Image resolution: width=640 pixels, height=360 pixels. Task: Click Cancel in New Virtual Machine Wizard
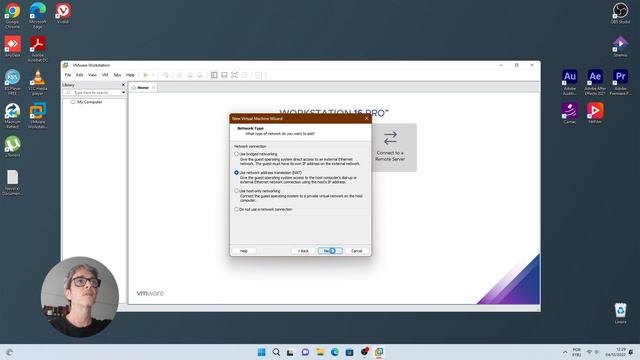pos(357,251)
